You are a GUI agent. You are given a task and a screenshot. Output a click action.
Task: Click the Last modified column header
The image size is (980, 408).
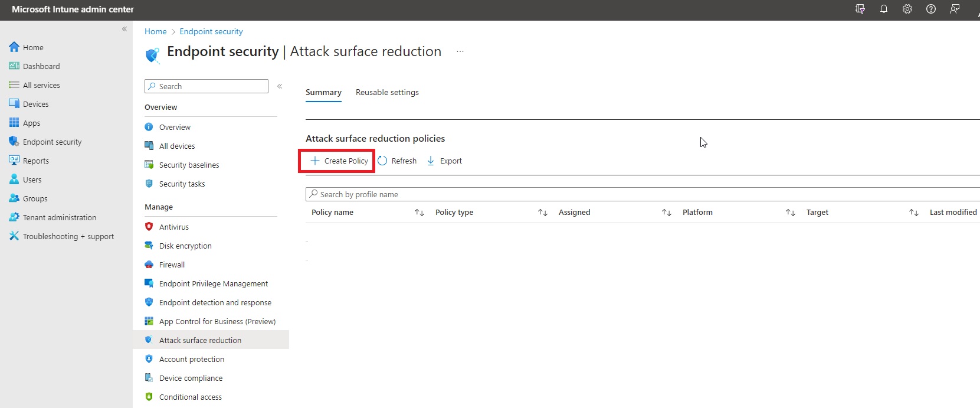(x=953, y=213)
